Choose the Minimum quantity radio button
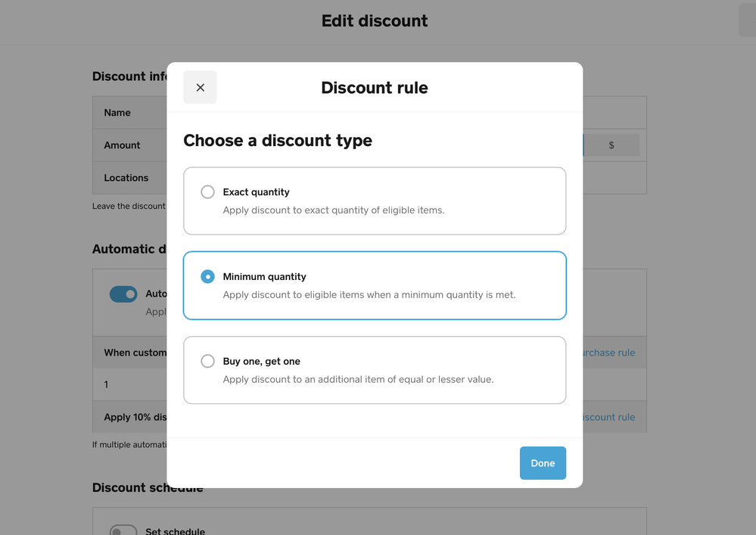Screen dimensions: 756x535 point(207,277)
